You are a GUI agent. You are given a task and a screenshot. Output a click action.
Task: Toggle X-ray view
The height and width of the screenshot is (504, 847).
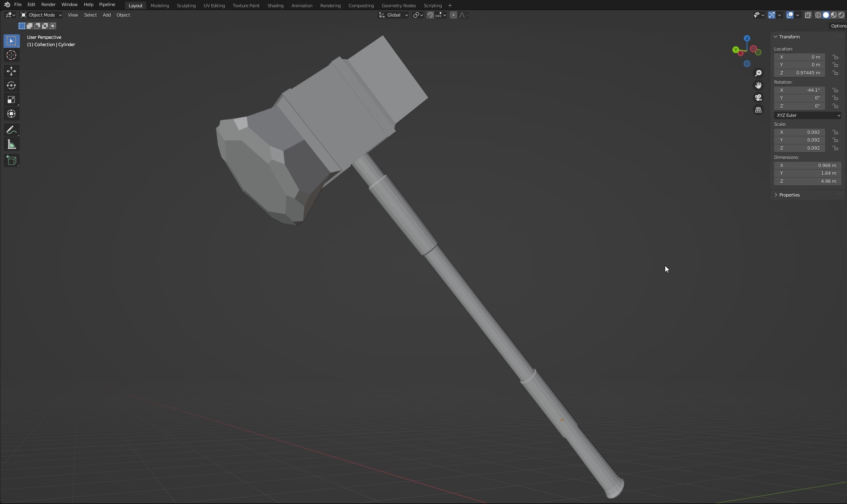pyautogui.click(x=808, y=15)
